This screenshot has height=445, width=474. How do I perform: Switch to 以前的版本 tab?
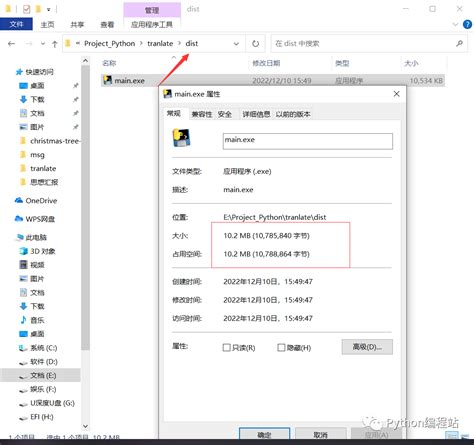point(293,114)
